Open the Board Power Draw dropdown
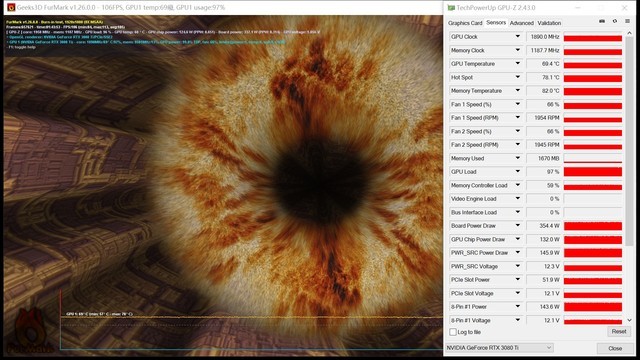Image resolution: width=640 pixels, height=360 pixels. pyautogui.click(x=518, y=225)
